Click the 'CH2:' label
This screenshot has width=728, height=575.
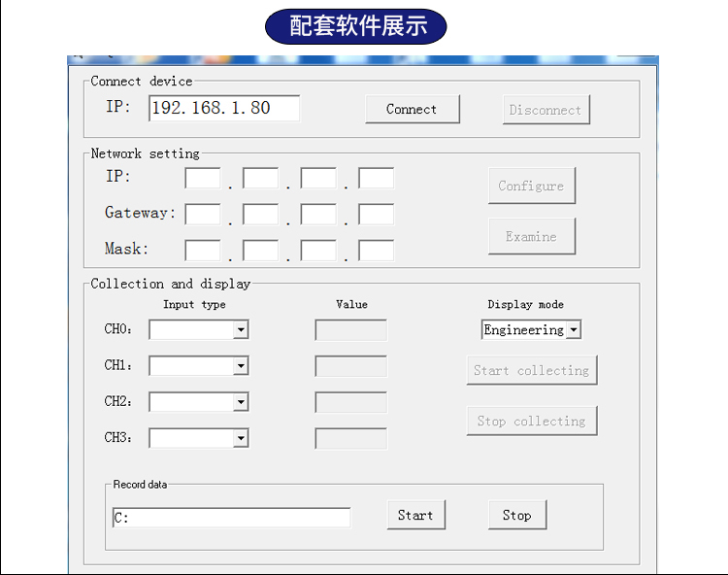click(117, 401)
